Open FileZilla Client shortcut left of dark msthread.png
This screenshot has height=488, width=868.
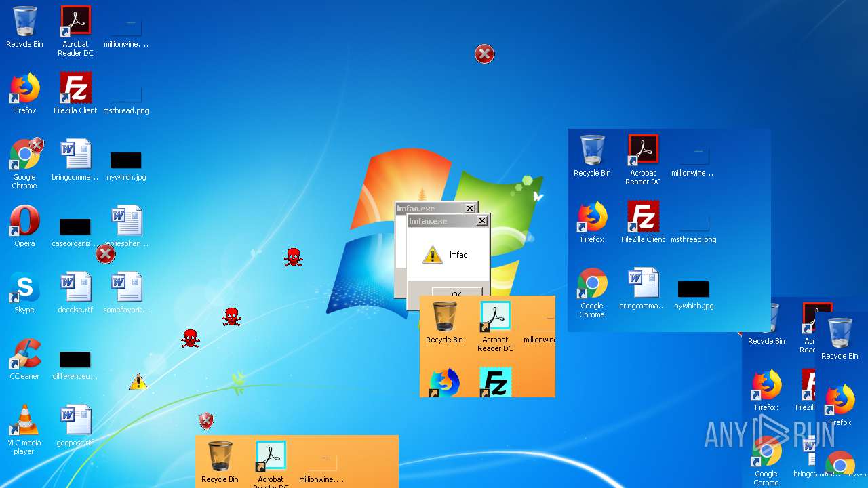pos(75,94)
